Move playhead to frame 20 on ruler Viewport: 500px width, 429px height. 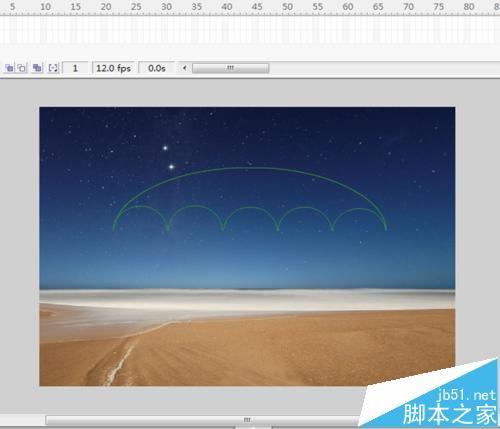pyautogui.click(x=106, y=7)
